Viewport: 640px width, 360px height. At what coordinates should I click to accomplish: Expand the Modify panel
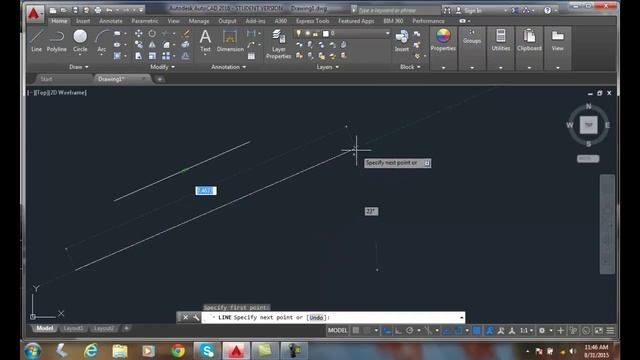[162, 67]
